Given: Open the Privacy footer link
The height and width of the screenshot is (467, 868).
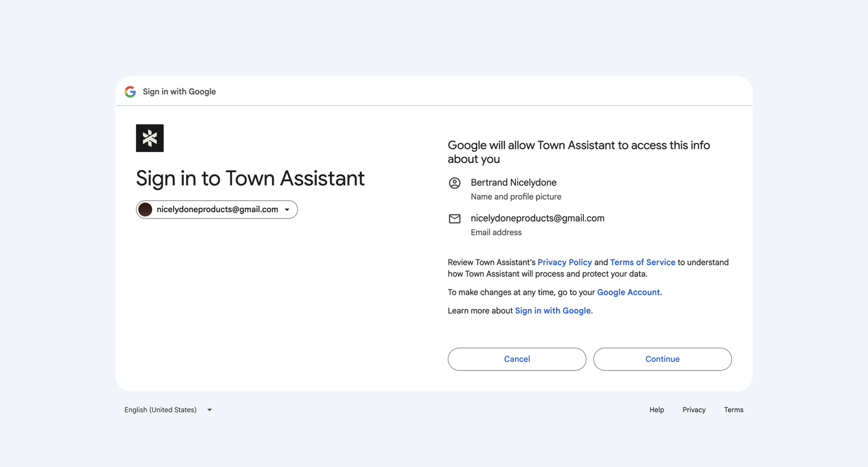Looking at the screenshot, I should coord(694,410).
